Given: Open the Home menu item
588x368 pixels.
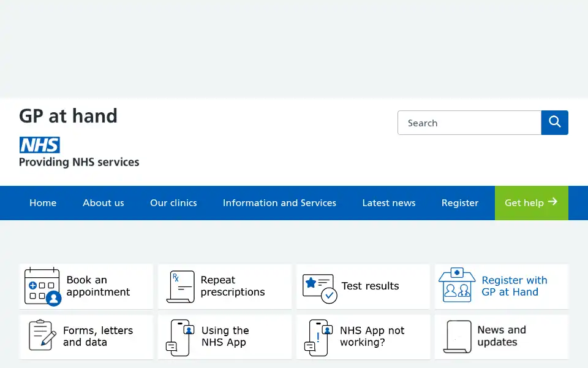Looking at the screenshot, I should (43, 203).
